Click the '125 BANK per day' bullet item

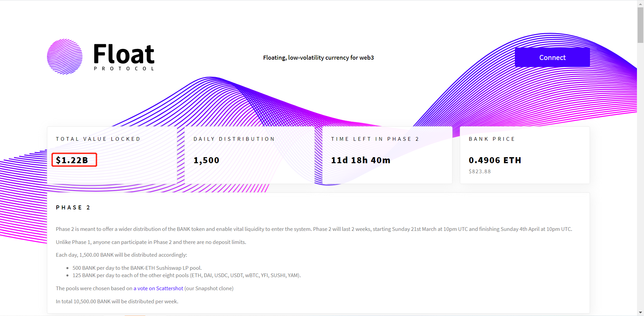tap(186, 275)
